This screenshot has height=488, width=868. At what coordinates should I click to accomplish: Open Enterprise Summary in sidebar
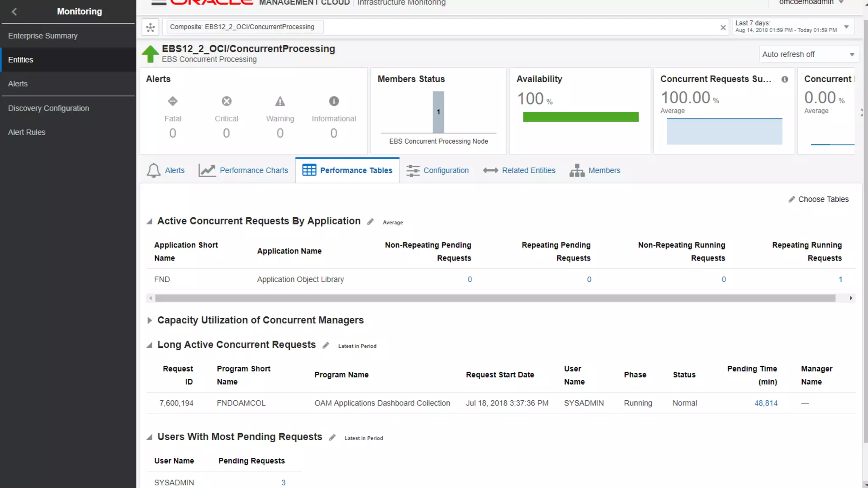[68, 36]
